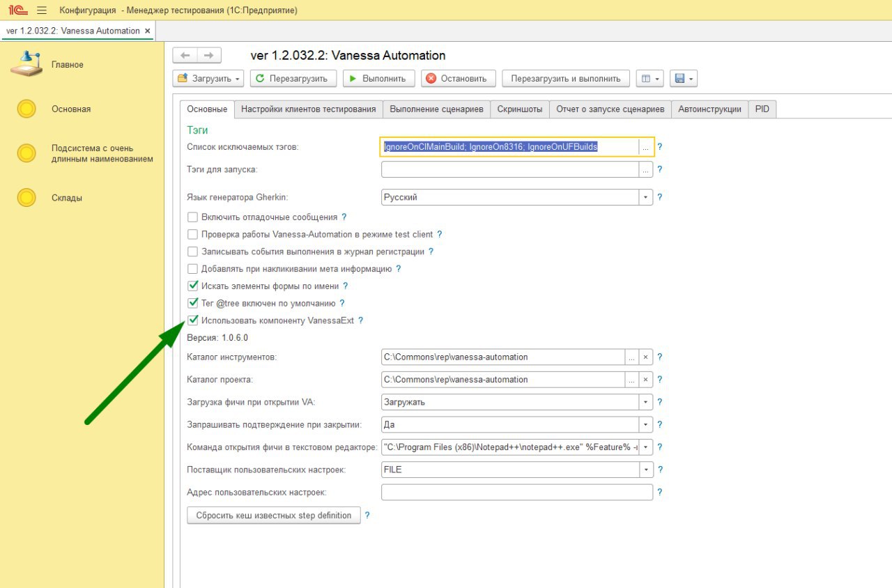Open ellipsis chooser for Каталог проекта

click(x=632, y=380)
